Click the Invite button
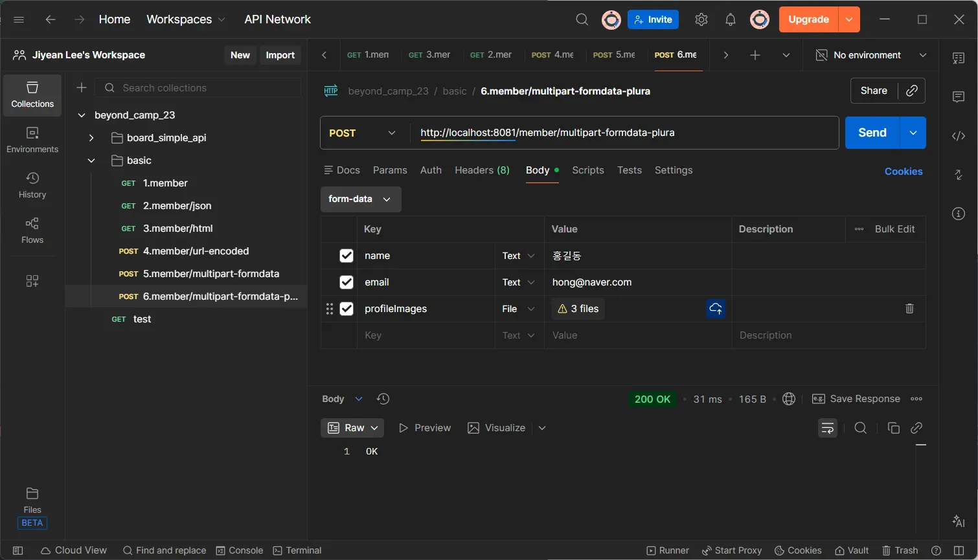This screenshot has height=560, width=978. pyautogui.click(x=653, y=19)
